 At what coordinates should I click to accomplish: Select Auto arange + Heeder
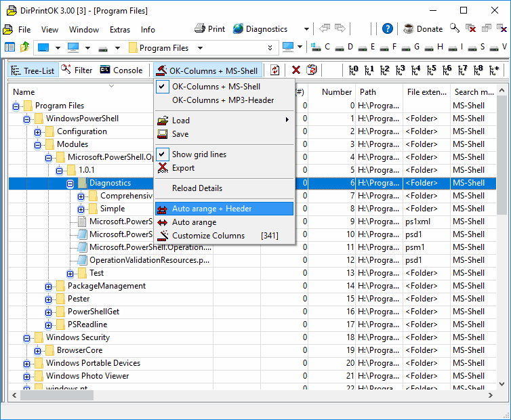pos(224,209)
